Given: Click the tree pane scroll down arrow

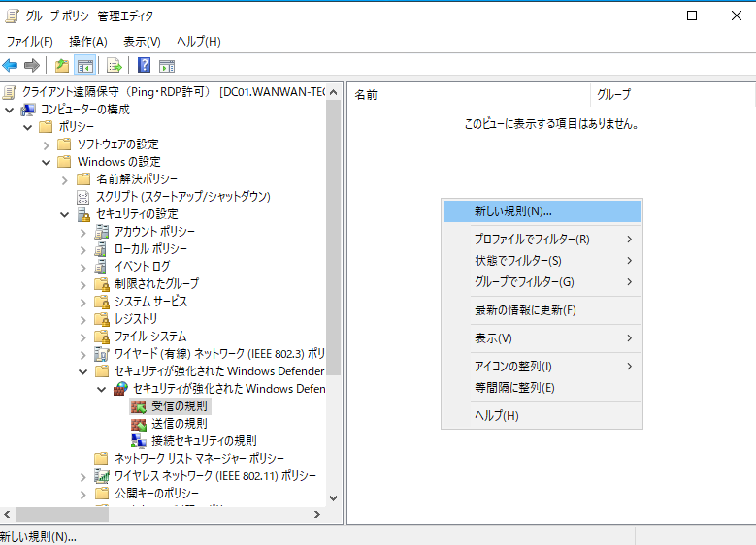Looking at the screenshot, I should [x=333, y=498].
